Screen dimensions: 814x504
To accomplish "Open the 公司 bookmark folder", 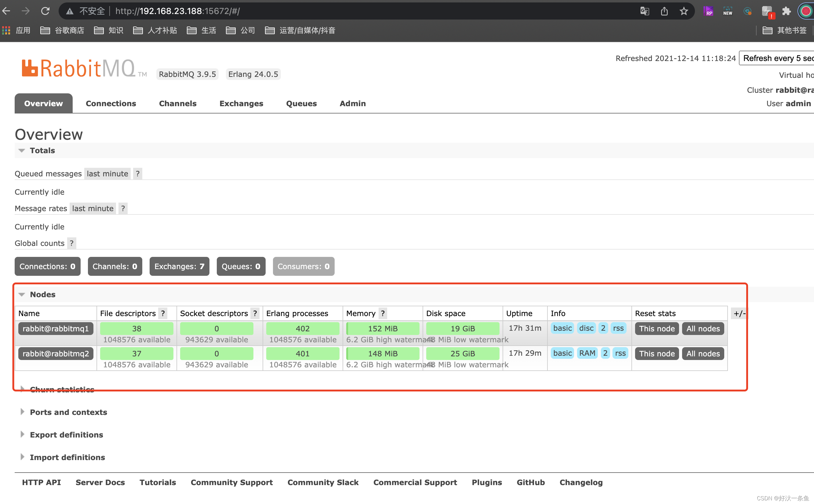I will pyautogui.click(x=240, y=30).
